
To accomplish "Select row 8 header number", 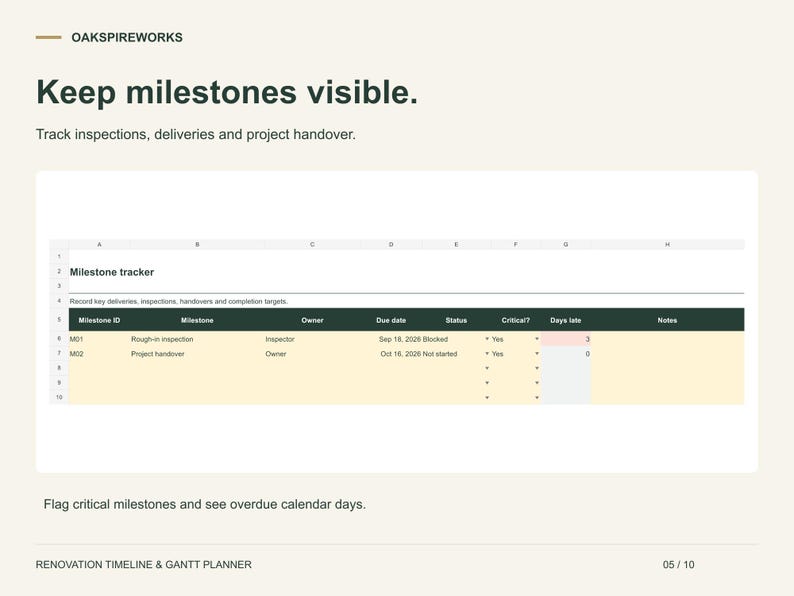I will pyautogui.click(x=59, y=368).
